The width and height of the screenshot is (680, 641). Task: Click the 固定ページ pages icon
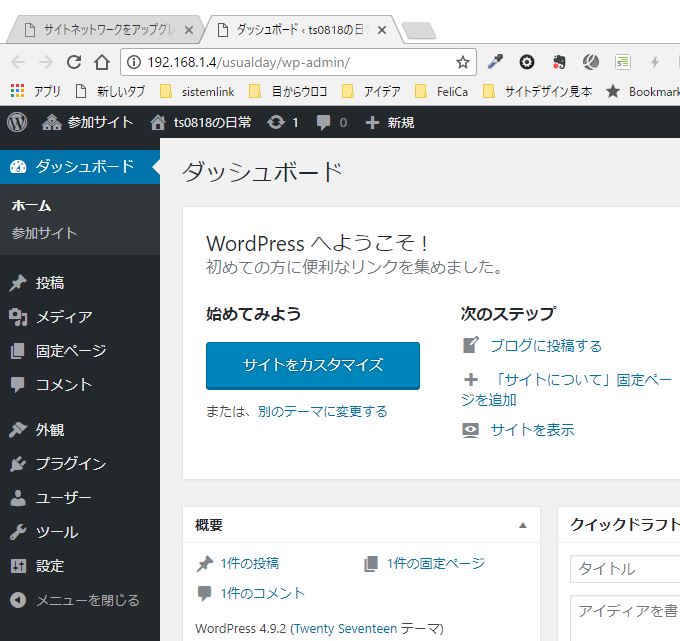18,351
